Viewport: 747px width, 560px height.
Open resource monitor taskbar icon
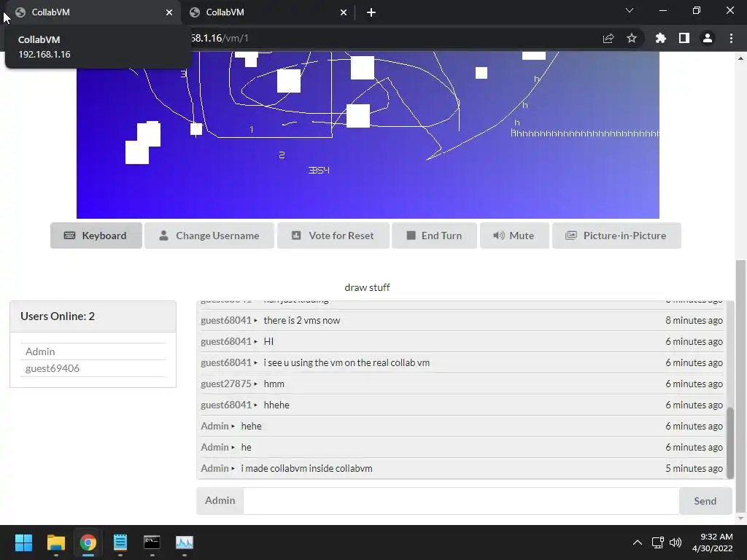click(x=185, y=542)
